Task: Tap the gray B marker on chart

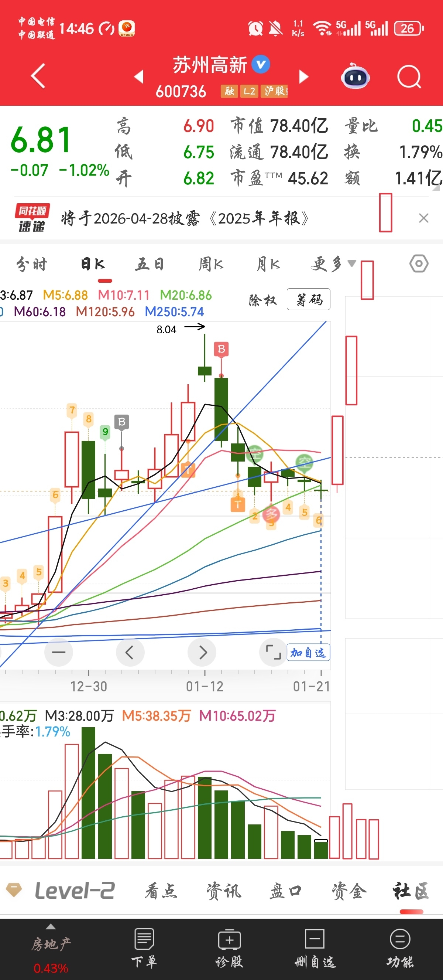Action: (121, 422)
